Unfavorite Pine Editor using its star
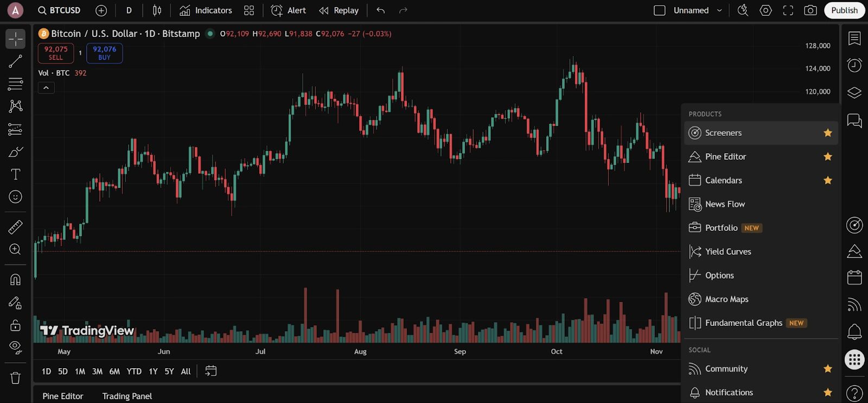 pos(827,157)
